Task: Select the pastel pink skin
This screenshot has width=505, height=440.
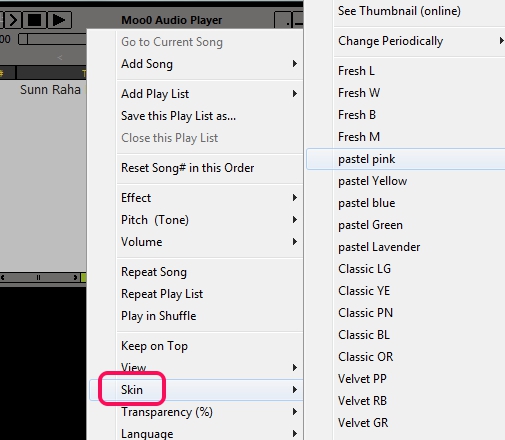Action: tap(406, 159)
